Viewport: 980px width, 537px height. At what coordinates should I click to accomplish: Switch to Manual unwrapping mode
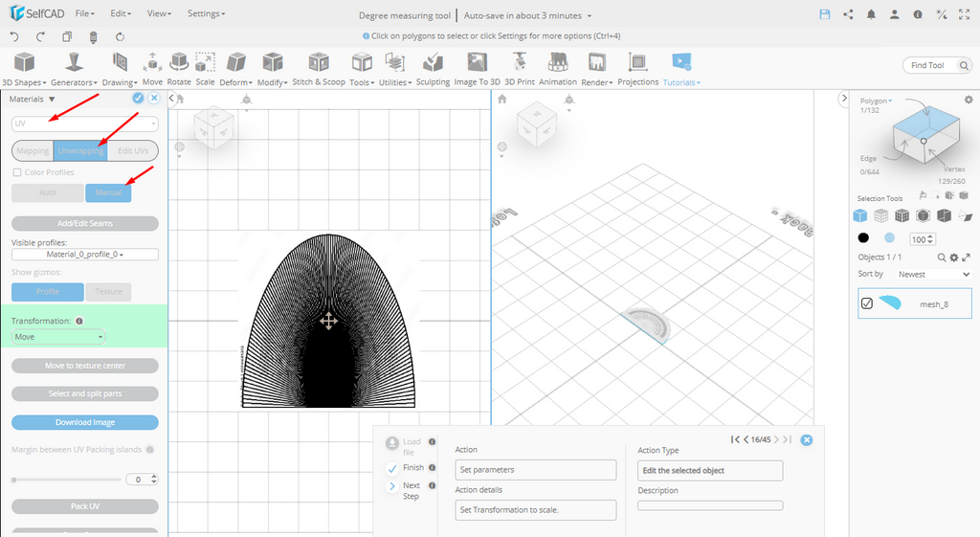pyautogui.click(x=108, y=192)
